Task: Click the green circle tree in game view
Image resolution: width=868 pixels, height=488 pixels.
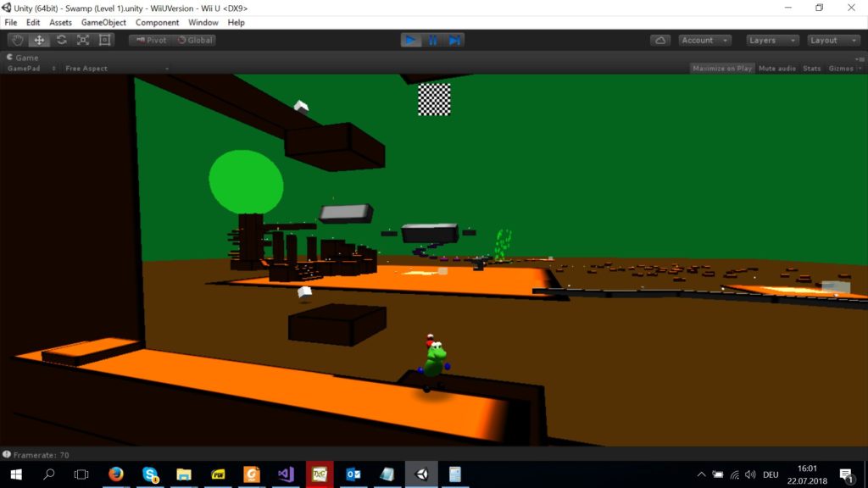Action: pos(246,181)
